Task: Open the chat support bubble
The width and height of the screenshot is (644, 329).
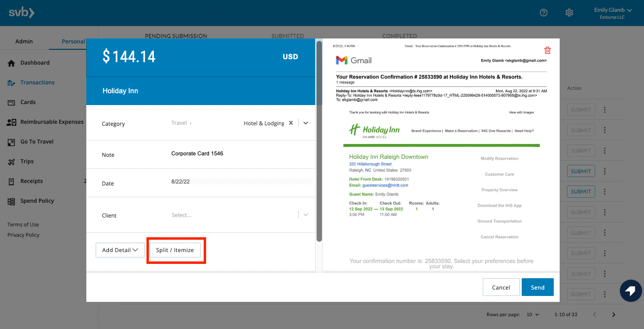Action: coord(630,291)
